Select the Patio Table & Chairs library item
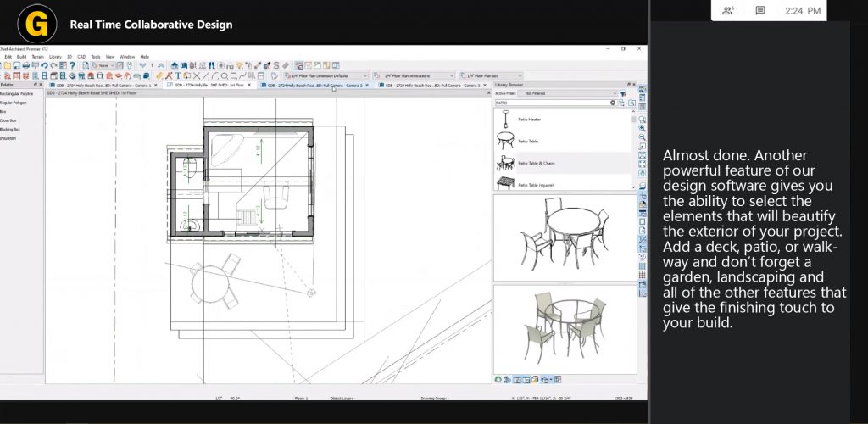 (562, 164)
